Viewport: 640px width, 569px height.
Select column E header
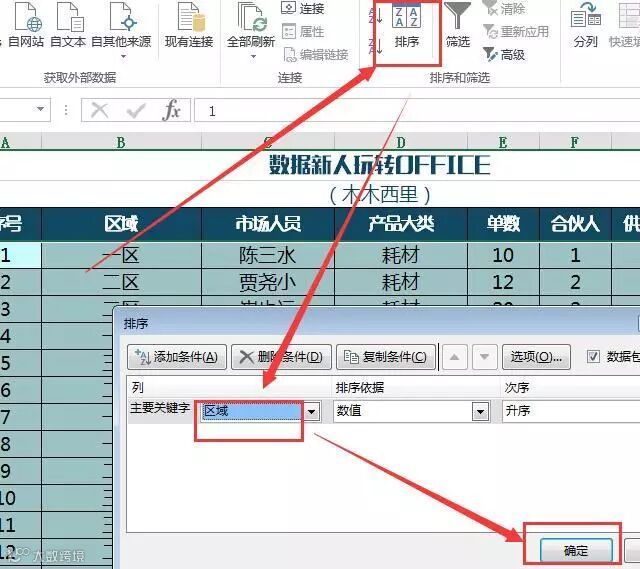(503, 142)
